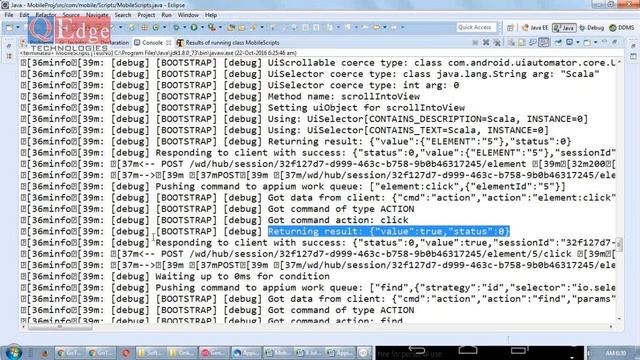Click the console horizontal scrollbar thumb
This screenshot has width=640, height=360.
[60, 327]
